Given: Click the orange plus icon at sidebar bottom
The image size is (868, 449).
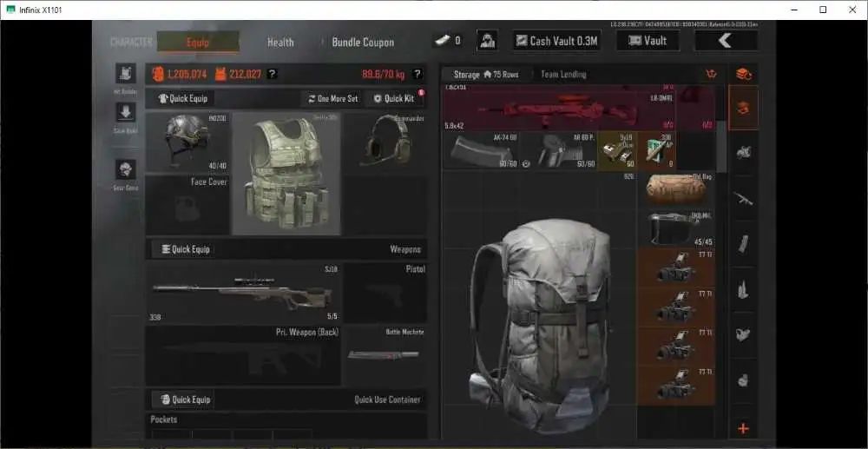Looking at the screenshot, I should click(x=744, y=428).
